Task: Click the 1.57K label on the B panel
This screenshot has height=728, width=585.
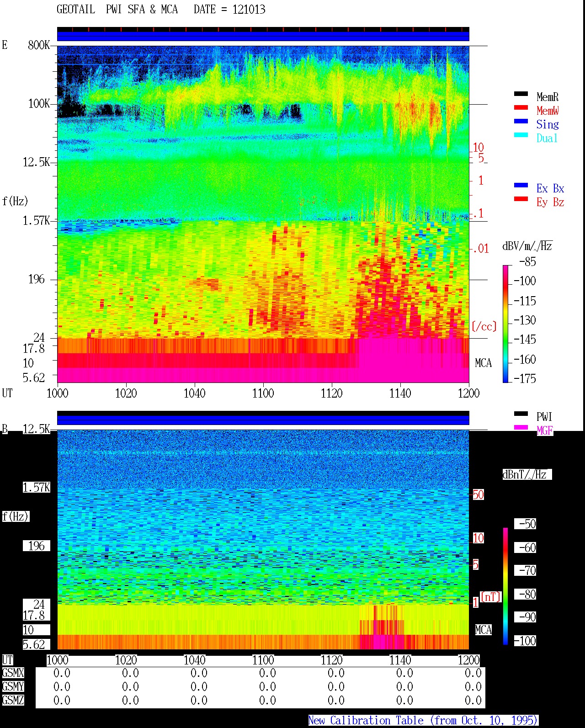Action: pos(37,488)
